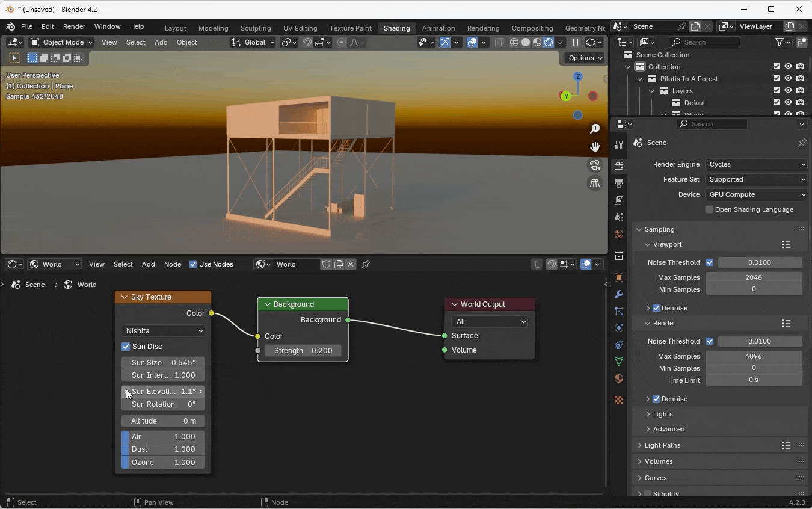The width and height of the screenshot is (812, 509).
Task: Toggle Viewport Denoise checkbox
Action: [656, 308]
